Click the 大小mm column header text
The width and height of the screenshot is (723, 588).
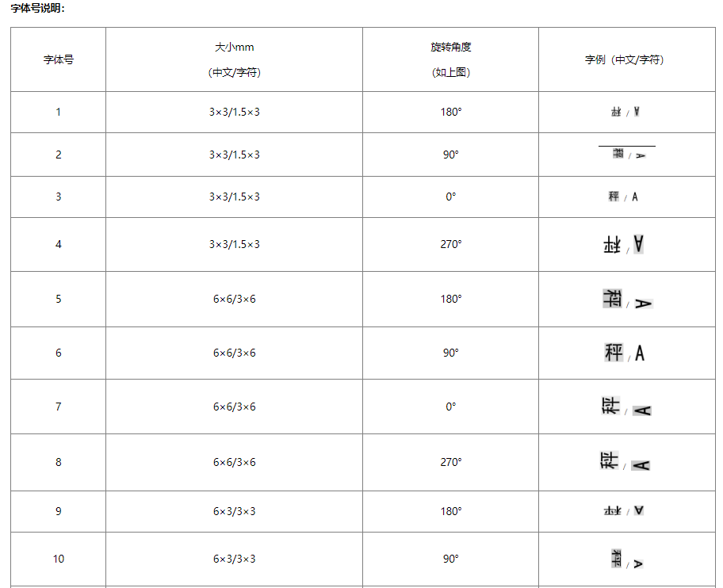[x=234, y=48]
